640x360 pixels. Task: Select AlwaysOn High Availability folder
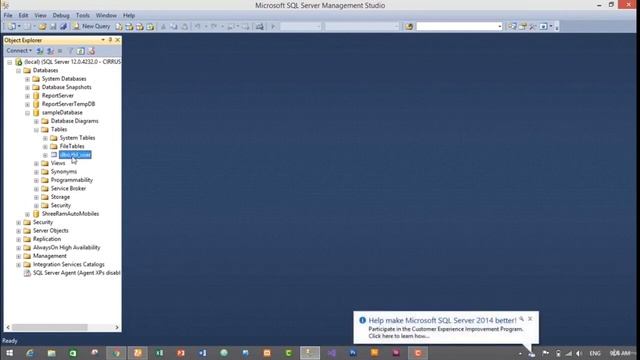click(66, 248)
